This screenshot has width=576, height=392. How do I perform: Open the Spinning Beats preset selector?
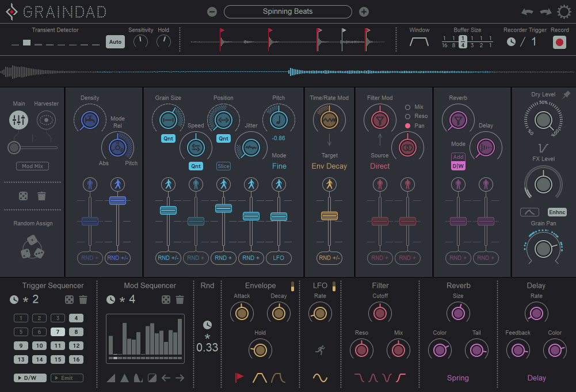[288, 12]
